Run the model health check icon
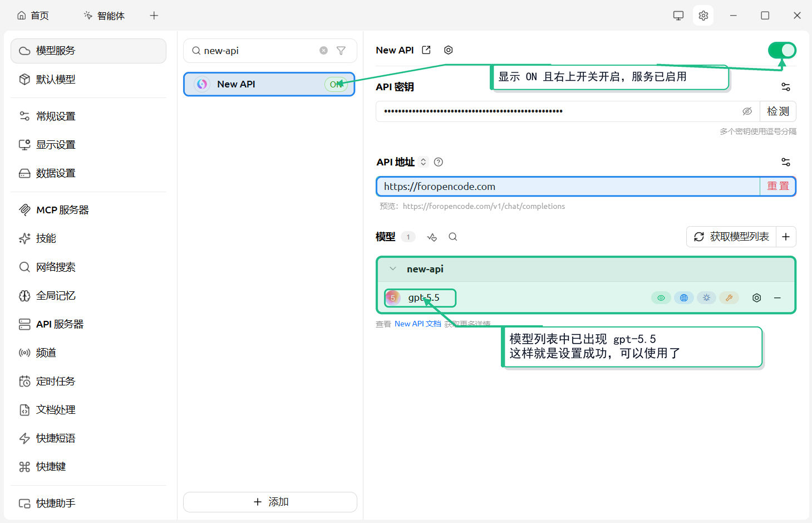Viewport: 812px width, 523px height. click(x=432, y=237)
